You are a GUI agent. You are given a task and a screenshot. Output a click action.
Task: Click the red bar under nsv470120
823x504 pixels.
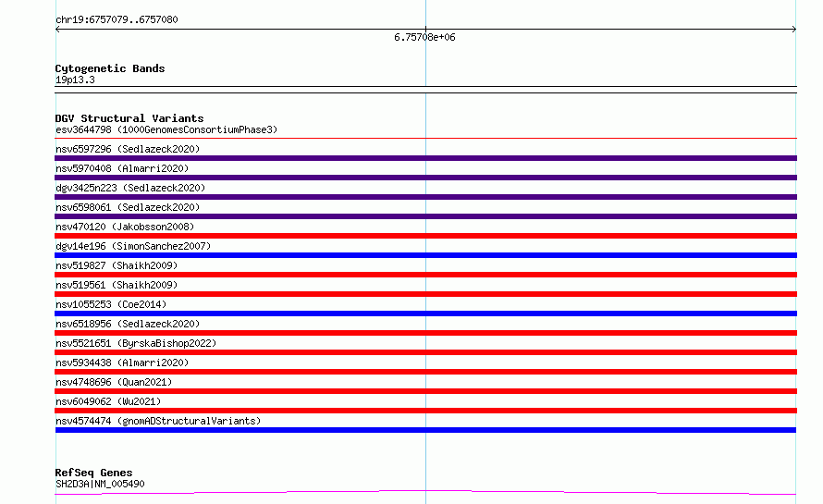(425, 236)
